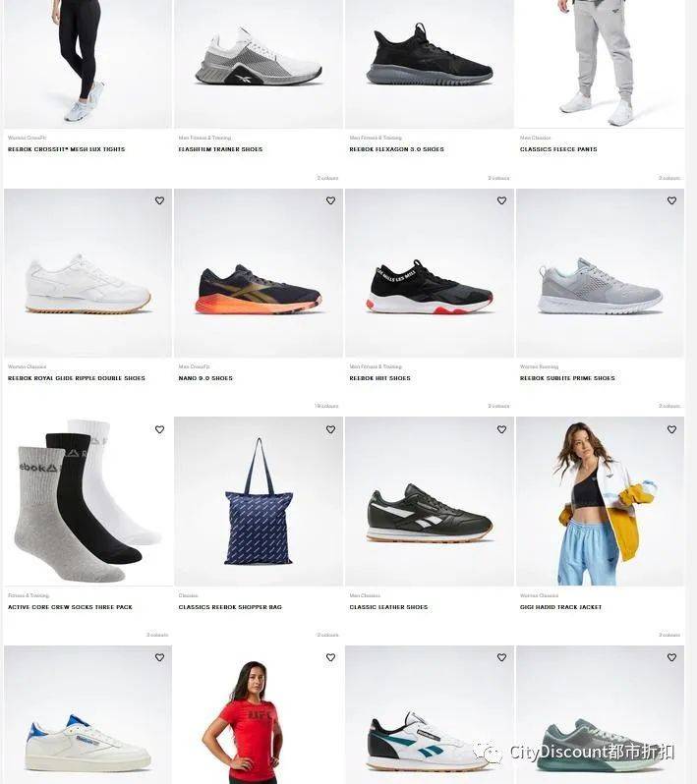Save the Classics Reebok shopper bag
The width and height of the screenshot is (697, 784).
330,429
